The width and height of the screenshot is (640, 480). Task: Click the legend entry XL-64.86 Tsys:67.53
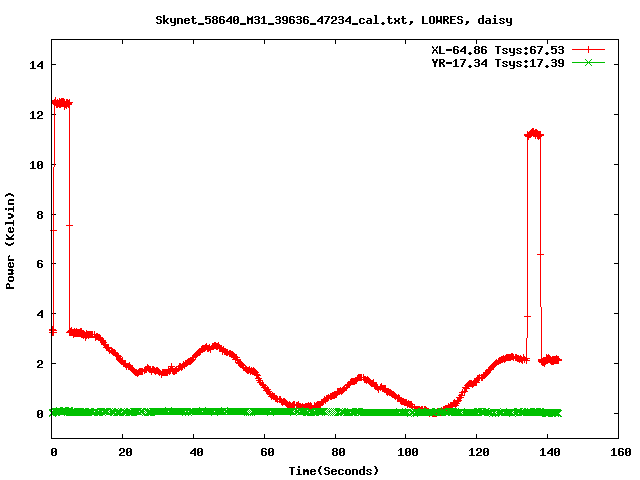498,50
